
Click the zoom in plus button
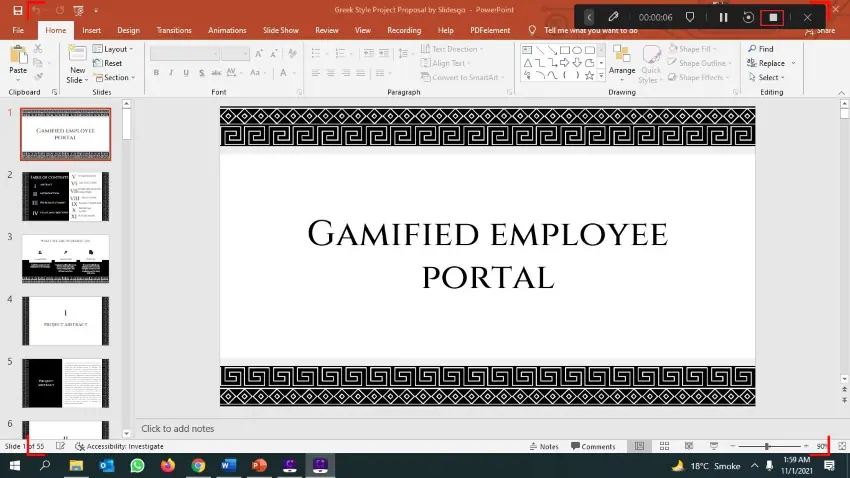806,446
